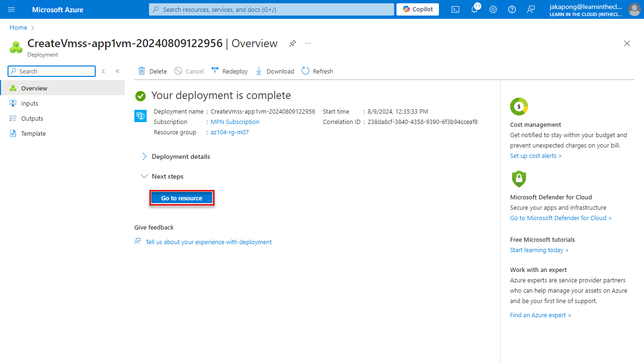The height and width of the screenshot is (362, 644).
Task: Click the Free Microsoft tutorials heading
Action: (543, 240)
